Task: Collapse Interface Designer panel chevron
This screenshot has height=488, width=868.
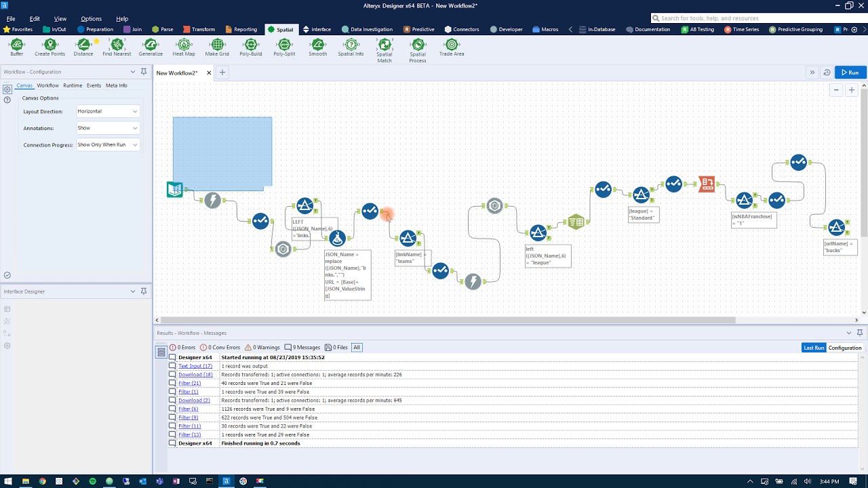Action: pos(133,291)
